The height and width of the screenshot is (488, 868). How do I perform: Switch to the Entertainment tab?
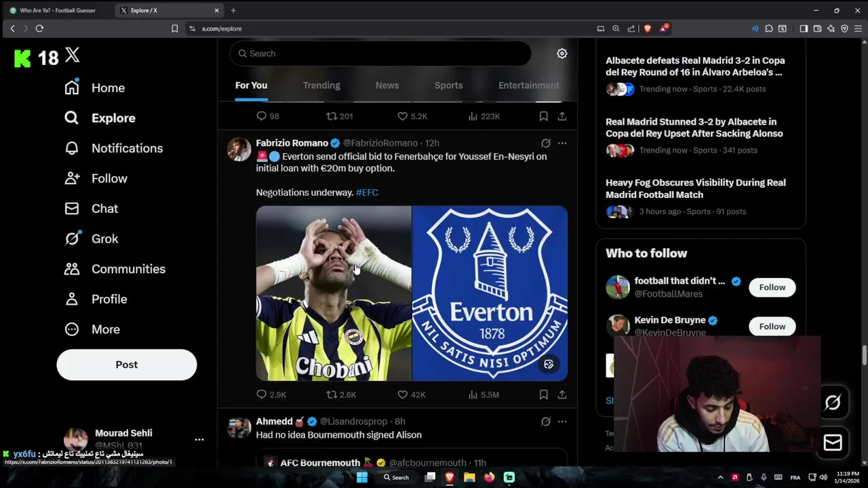[529, 85]
